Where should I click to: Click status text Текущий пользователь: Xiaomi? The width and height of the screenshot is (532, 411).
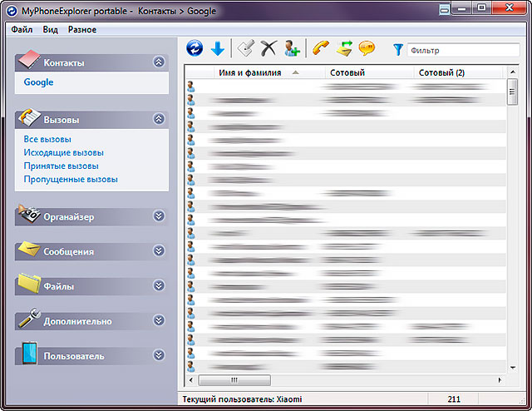[242, 399]
